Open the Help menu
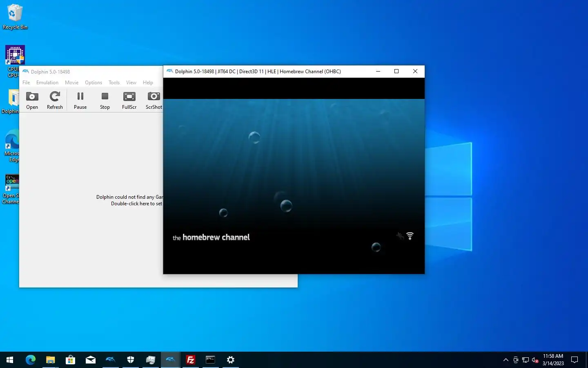 [148, 83]
